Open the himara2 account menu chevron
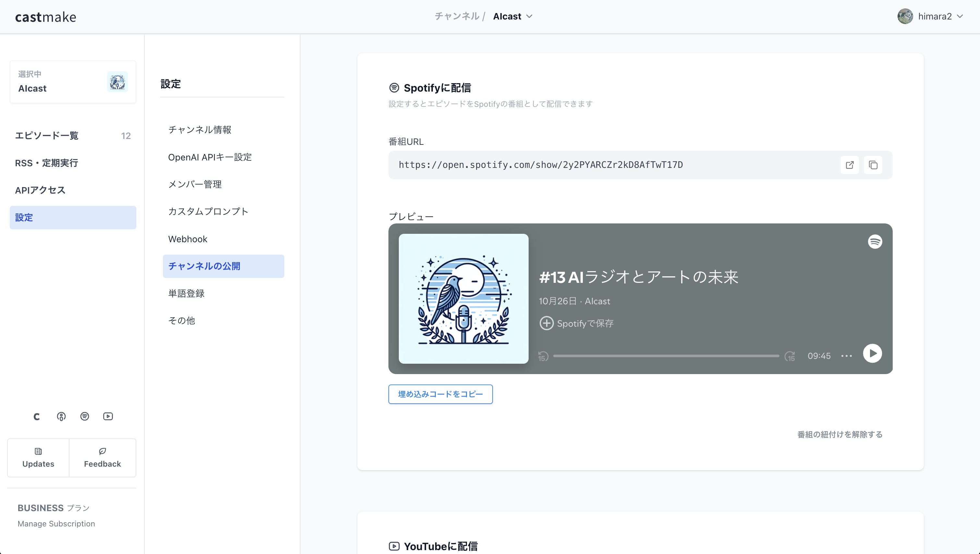The height and width of the screenshot is (554, 980). click(960, 16)
